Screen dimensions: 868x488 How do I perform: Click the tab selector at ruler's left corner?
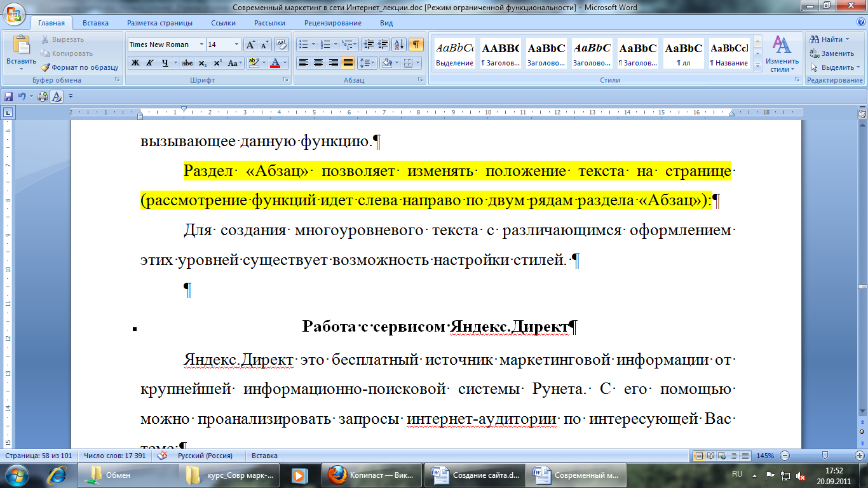(8, 112)
